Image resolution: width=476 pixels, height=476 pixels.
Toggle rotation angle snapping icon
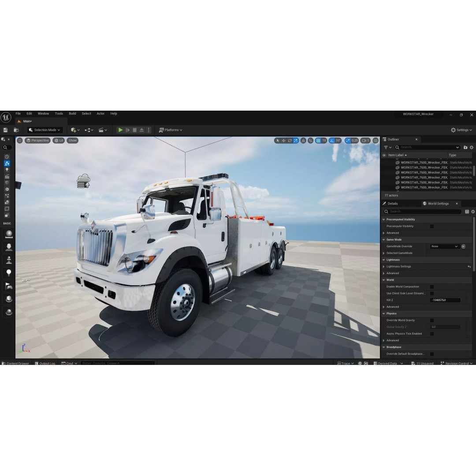(332, 141)
